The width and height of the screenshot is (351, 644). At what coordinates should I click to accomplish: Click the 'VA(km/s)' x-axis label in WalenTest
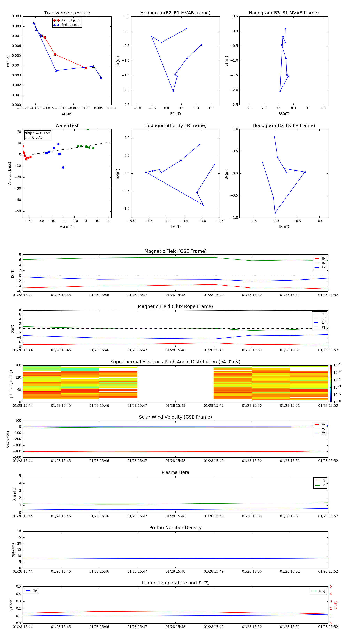67,227
